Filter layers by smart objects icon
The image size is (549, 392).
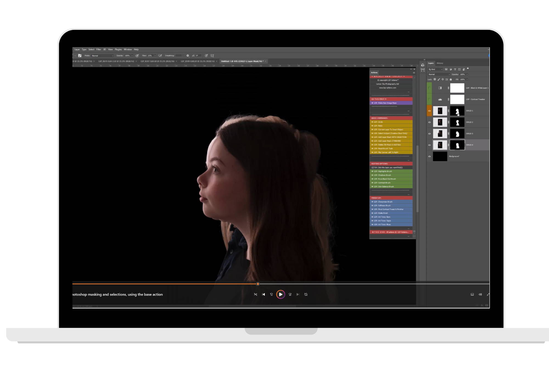464,69
